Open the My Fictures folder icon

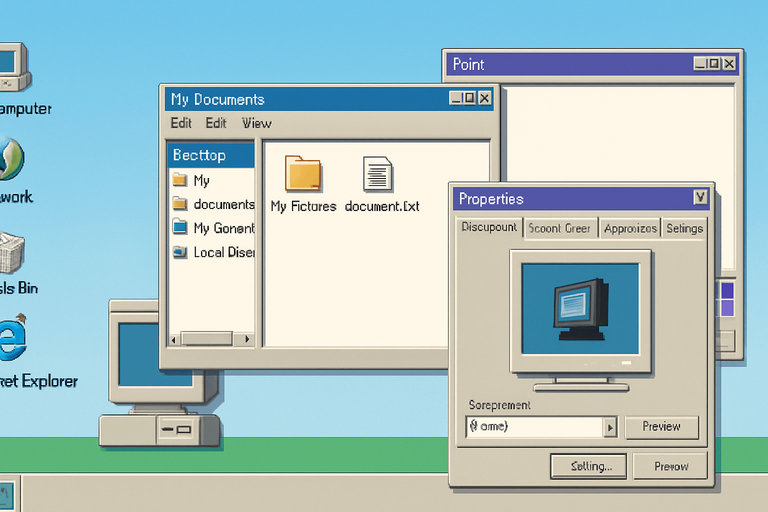pos(303,174)
